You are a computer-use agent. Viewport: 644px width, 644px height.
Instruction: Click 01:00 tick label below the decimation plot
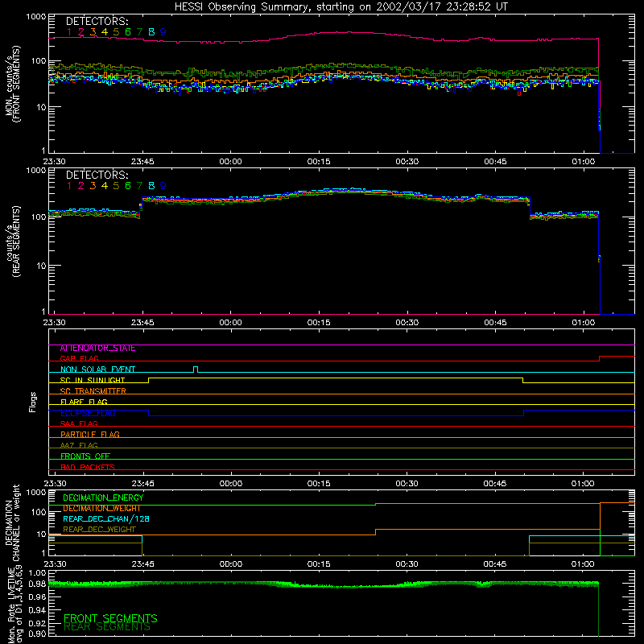click(x=583, y=564)
